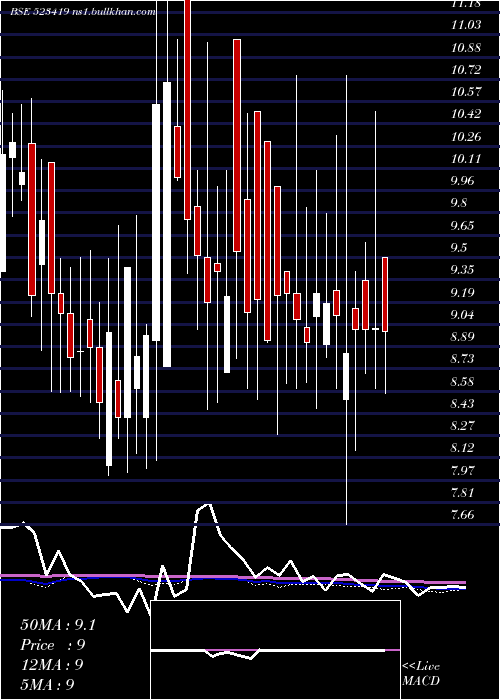
Task: Click the 11.03 price axis label
Action: coord(466,25)
